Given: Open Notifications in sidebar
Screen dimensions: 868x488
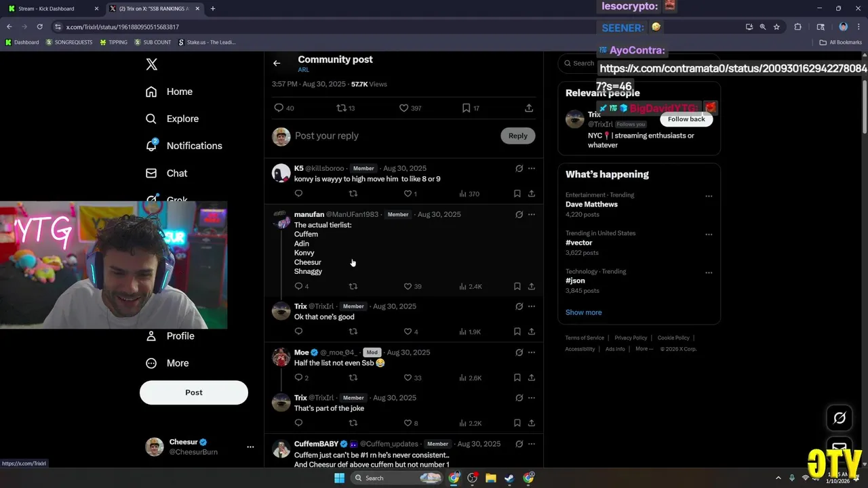Looking at the screenshot, I should [x=184, y=146].
